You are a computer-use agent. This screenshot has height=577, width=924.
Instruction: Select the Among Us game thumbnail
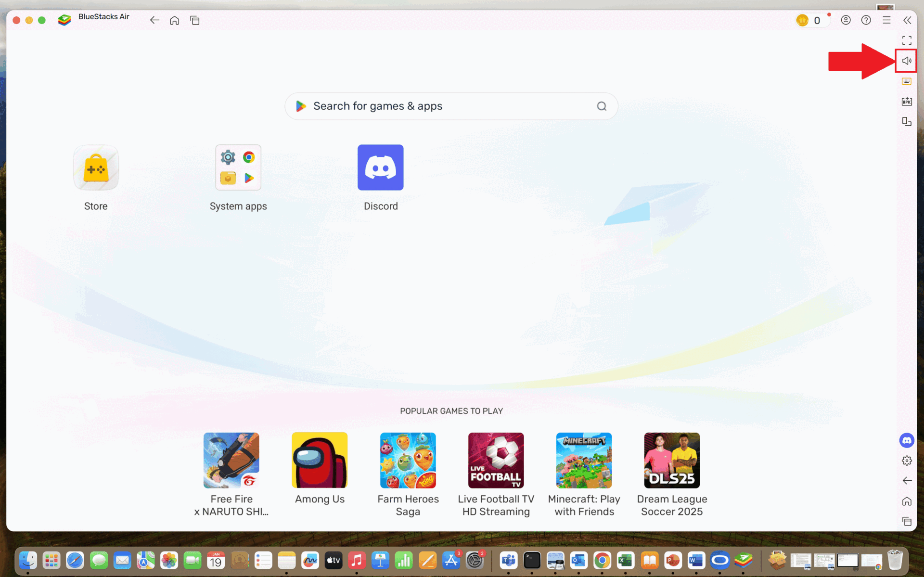click(319, 460)
